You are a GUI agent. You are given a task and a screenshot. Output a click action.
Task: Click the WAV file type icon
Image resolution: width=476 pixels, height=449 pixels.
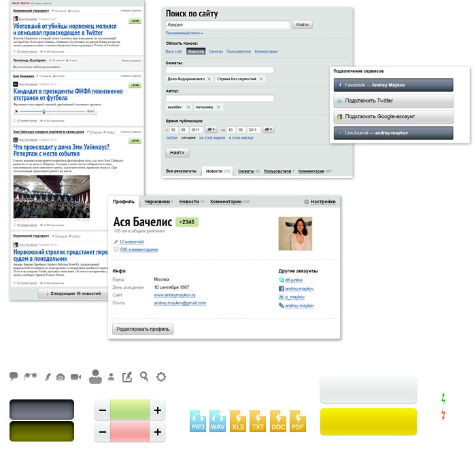(218, 422)
